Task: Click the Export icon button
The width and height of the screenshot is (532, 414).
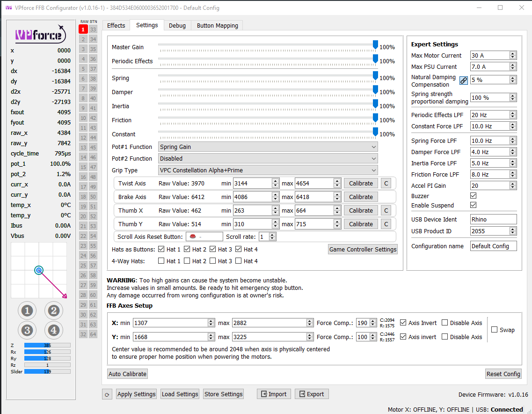Action: 312,394
